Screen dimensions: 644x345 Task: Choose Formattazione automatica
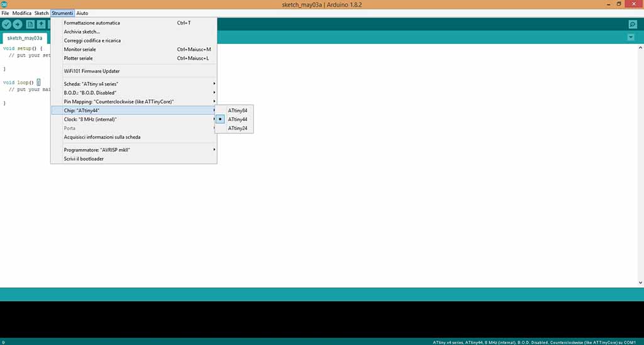point(133,23)
